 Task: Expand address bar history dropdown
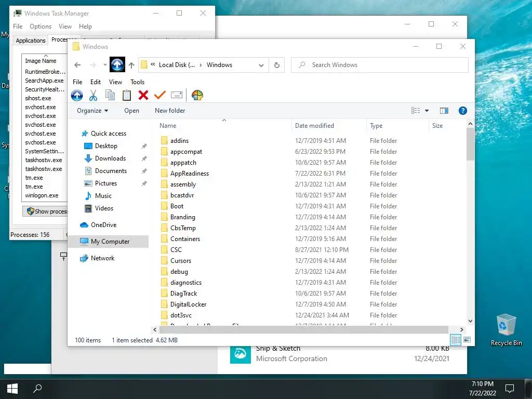tap(261, 65)
